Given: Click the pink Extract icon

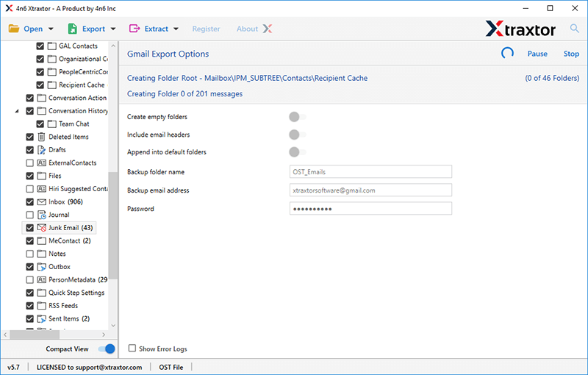Looking at the screenshot, I should (x=135, y=29).
